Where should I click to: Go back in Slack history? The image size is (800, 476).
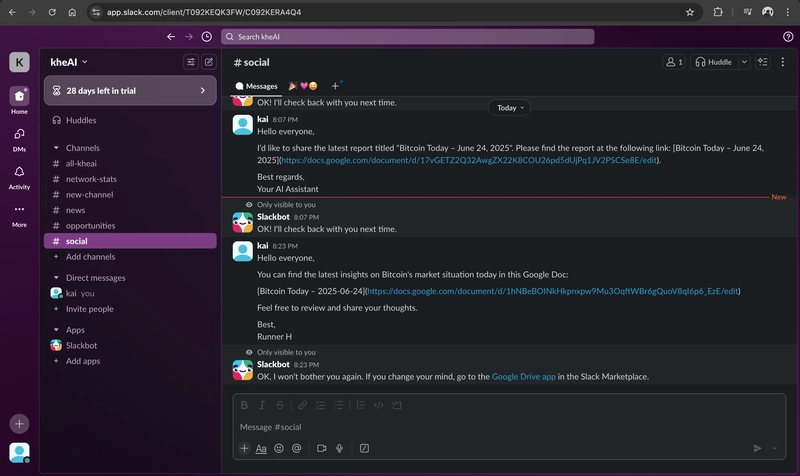[x=171, y=37]
